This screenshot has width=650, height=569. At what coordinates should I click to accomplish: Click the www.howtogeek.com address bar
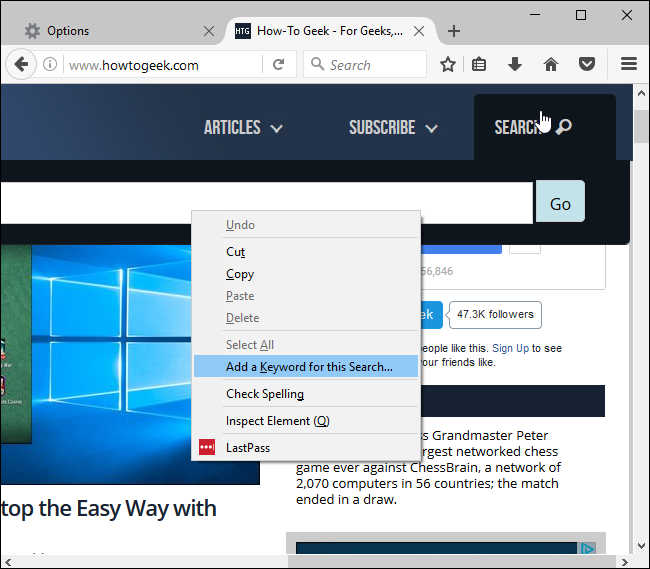[x=162, y=65]
